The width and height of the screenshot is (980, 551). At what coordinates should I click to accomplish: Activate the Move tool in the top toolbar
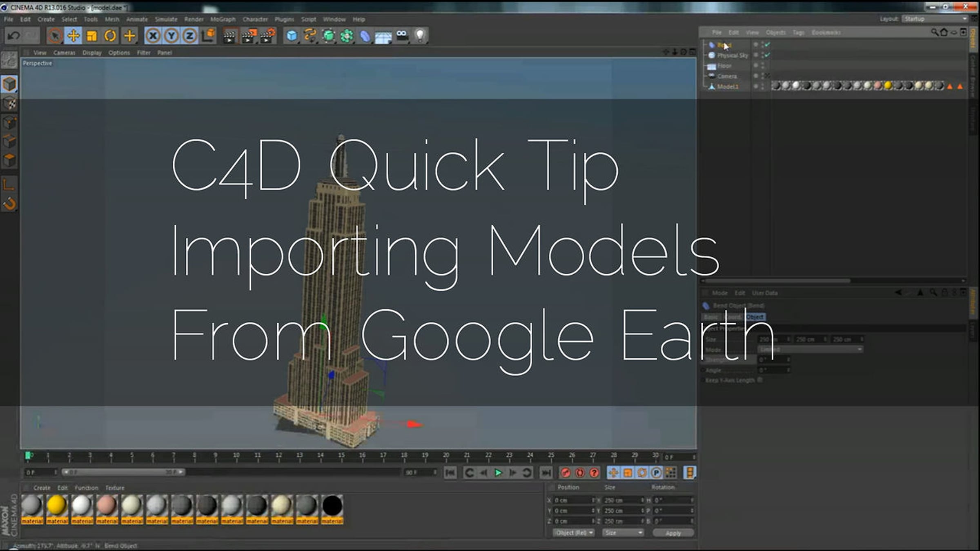(73, 36)
